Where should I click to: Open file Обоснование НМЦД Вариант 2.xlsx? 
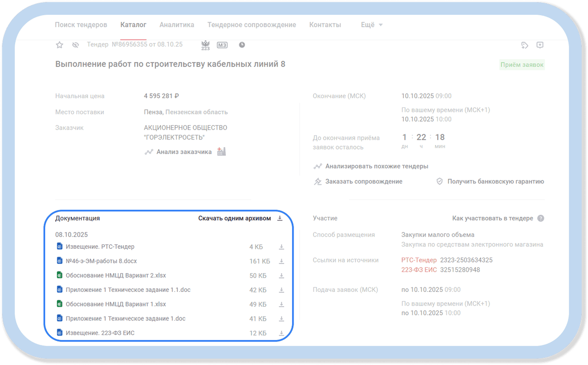tap(116, 276)
